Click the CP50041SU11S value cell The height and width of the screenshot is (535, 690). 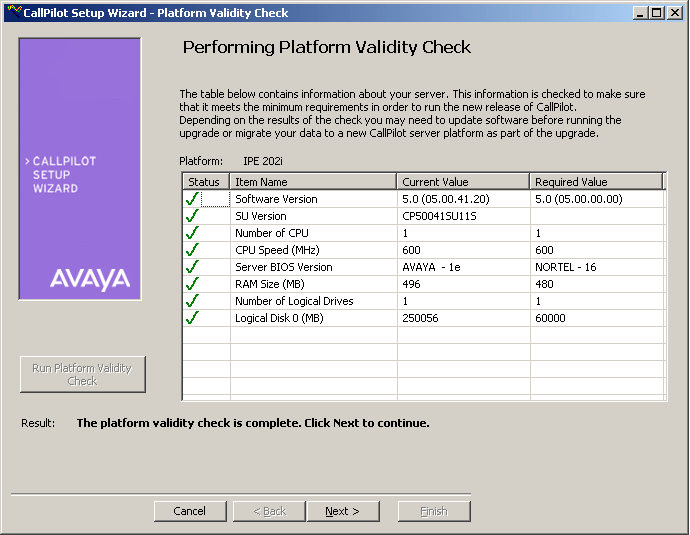click(x=439, y=216)
